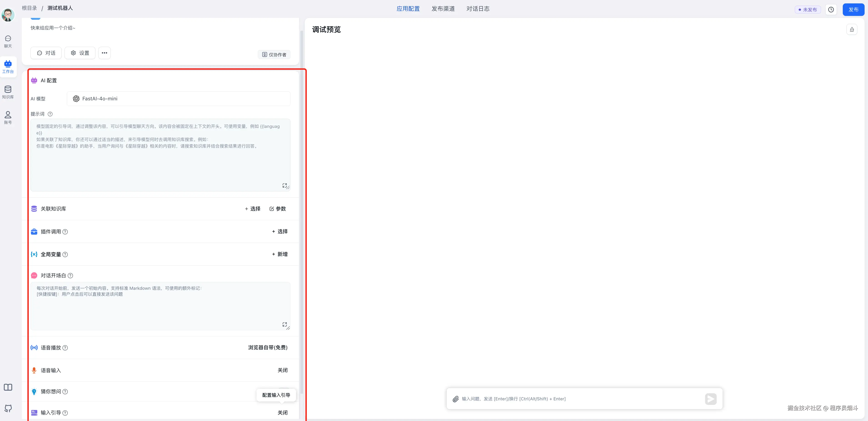The image size is (868, 421).
Task: Go to Knowledge Base (知识库) sidebar icon
Action: 8,92
